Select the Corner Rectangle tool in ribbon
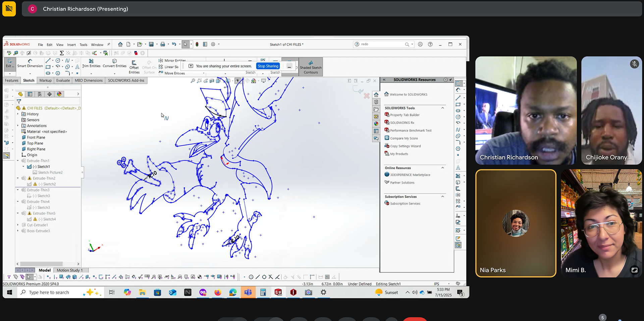The height and width of the screenshot is (321, 644). tap(48, 67)
